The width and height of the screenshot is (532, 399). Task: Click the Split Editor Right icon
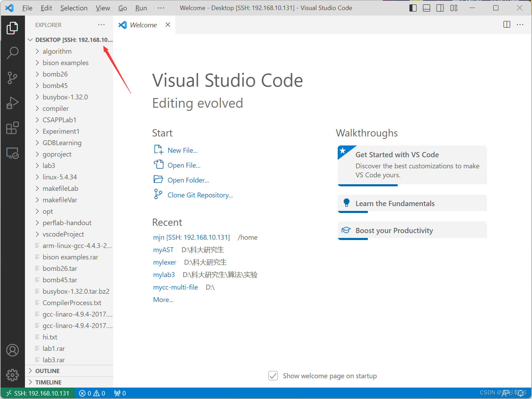pyautogui.click(x=507, y=24)
